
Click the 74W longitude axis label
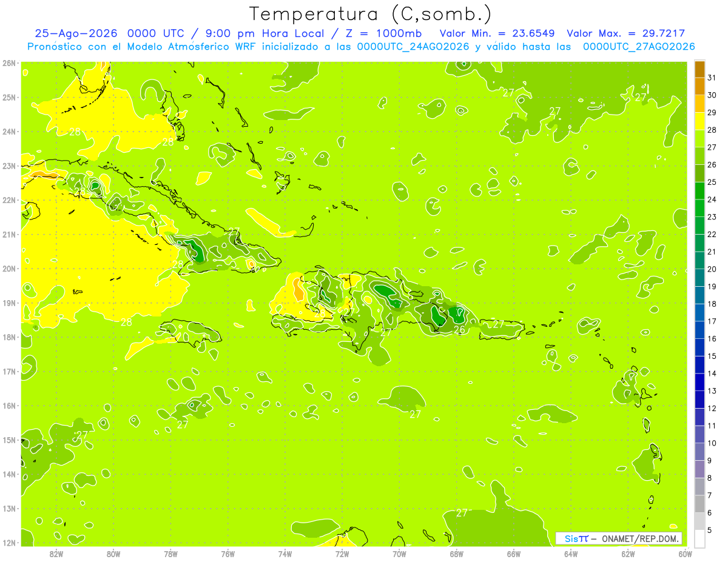pyautogui.click(x=285, y=554)
